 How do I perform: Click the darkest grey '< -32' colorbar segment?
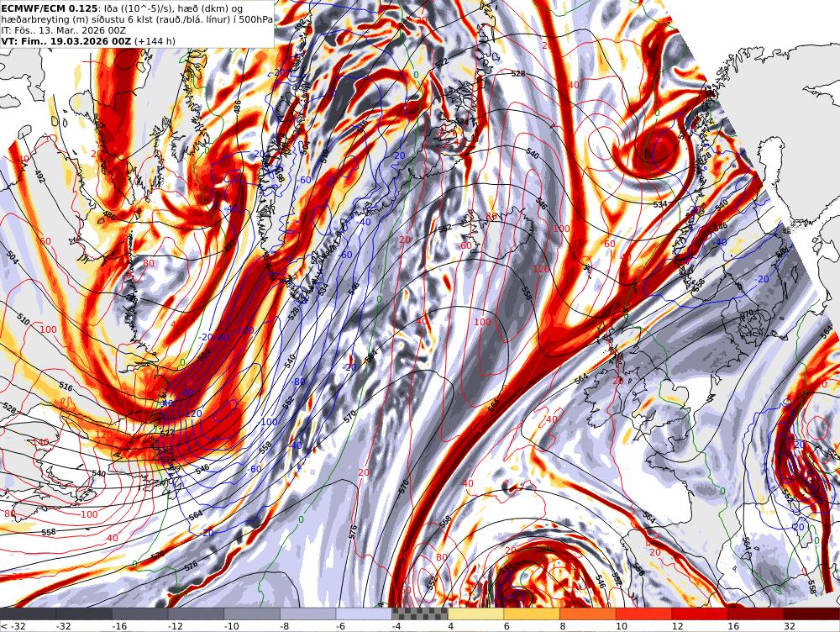pyautogui.click(x=28, y=614)
